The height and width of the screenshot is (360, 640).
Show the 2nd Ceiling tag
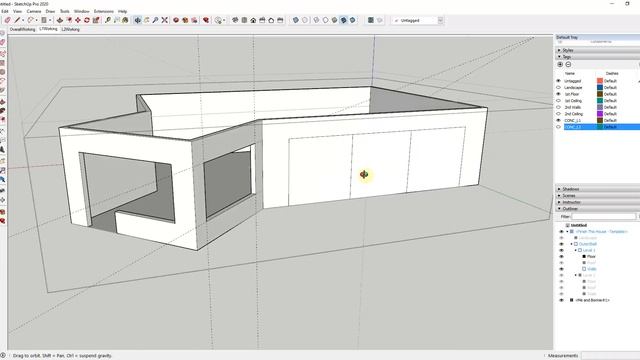click(558, 113)
